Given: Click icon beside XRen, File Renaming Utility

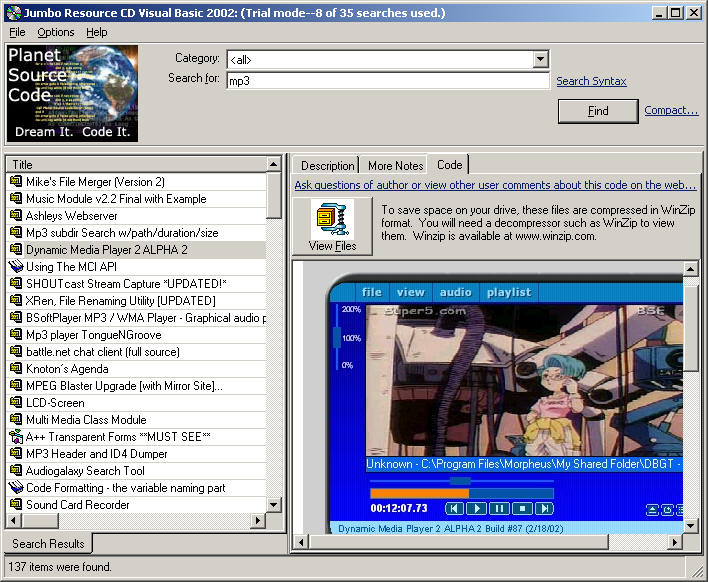Looking at the screenshot, I should [x=16, y=301].
